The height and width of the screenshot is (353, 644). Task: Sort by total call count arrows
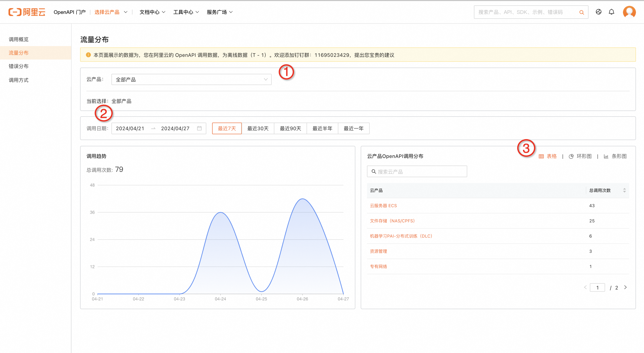624,191
